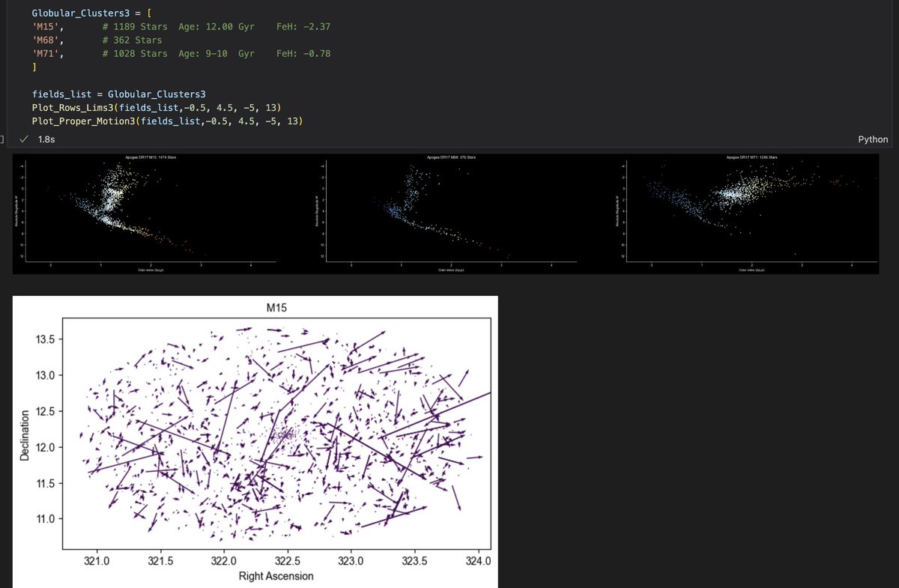Viewport: 899px width, 588px height.
Task: Click the 'M68' string in the code
Action: pyautogui.click(x=47, y=40)
